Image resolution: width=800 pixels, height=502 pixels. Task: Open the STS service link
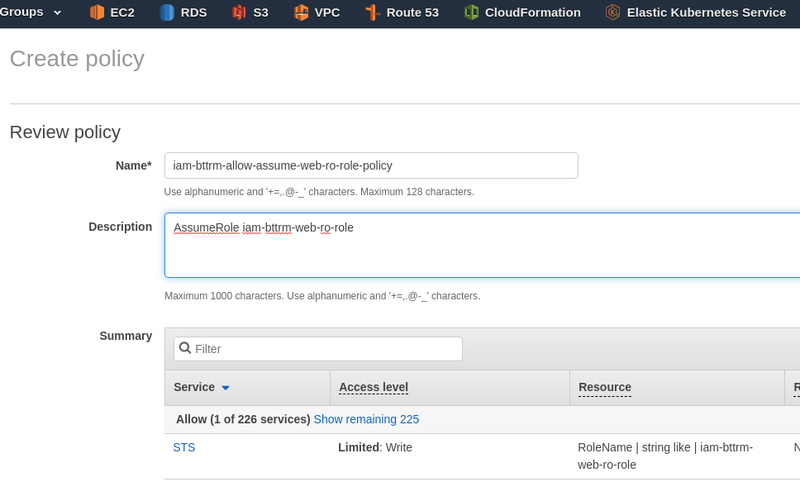tap(184, 447)
